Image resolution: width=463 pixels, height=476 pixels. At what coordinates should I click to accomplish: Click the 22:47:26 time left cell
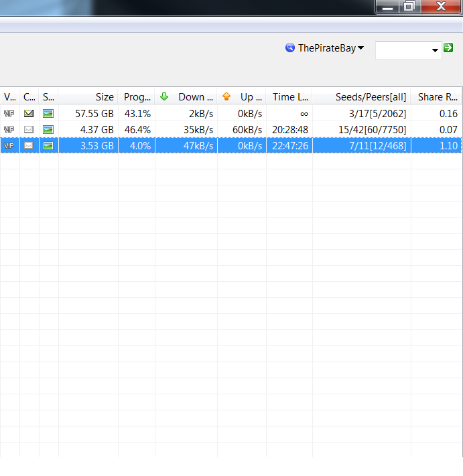289,146
